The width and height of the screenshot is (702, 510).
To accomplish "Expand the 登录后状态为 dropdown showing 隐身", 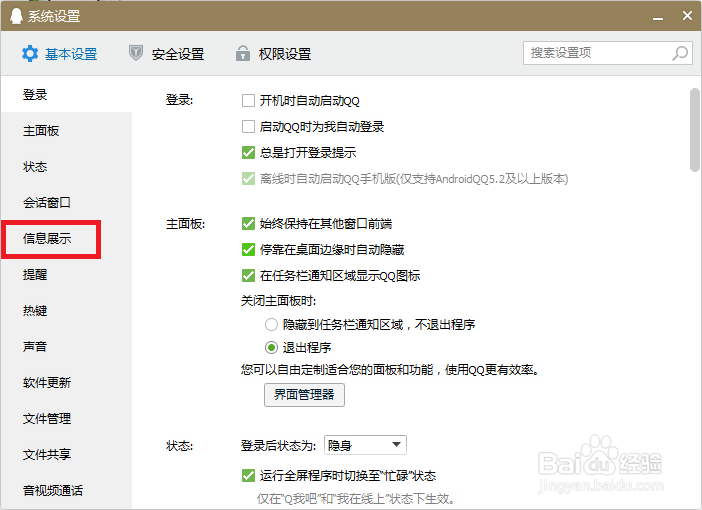I will click(365, 445).
